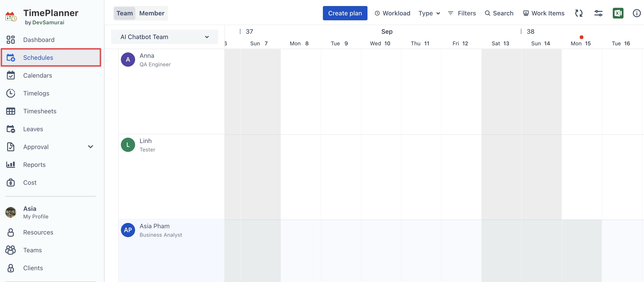Open the Filters panel
Viewport: 644px width, 282px height.
(462, 13)
